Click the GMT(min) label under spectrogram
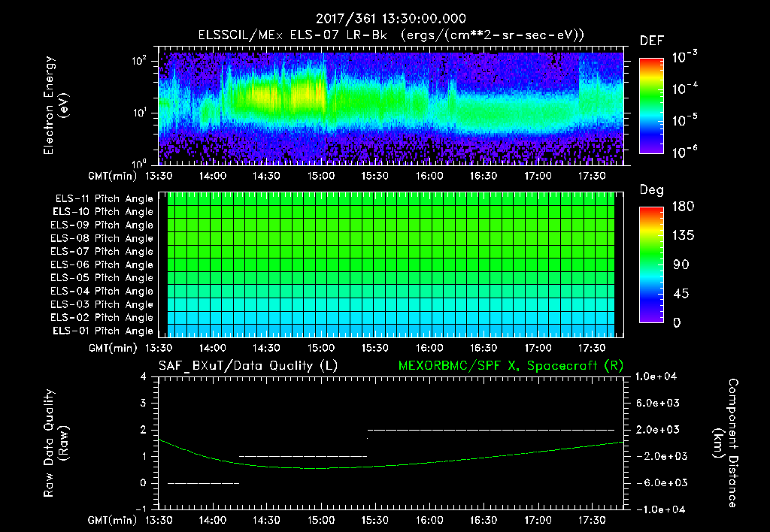The width and height of the screenshot is (770, 532). [113, 176]
